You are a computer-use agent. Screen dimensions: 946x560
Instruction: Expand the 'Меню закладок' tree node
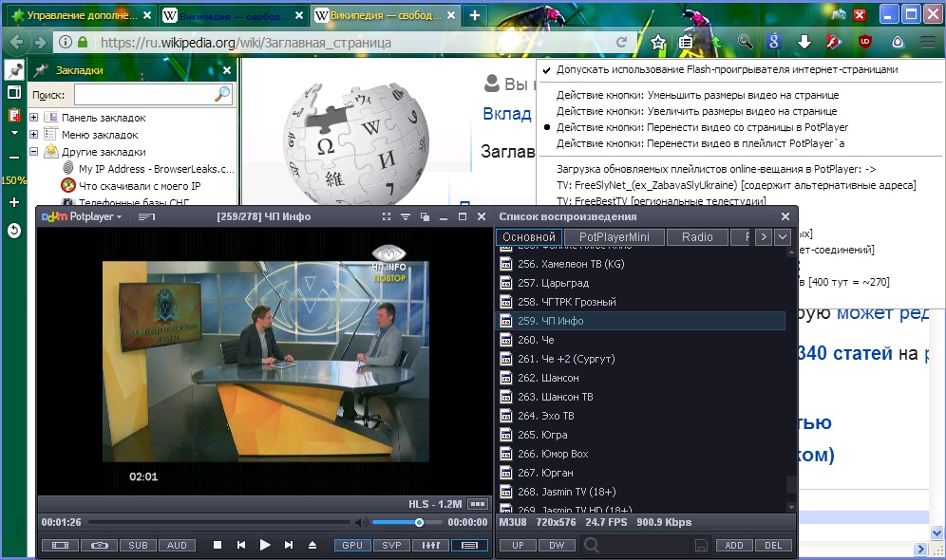tap(34, 135)
